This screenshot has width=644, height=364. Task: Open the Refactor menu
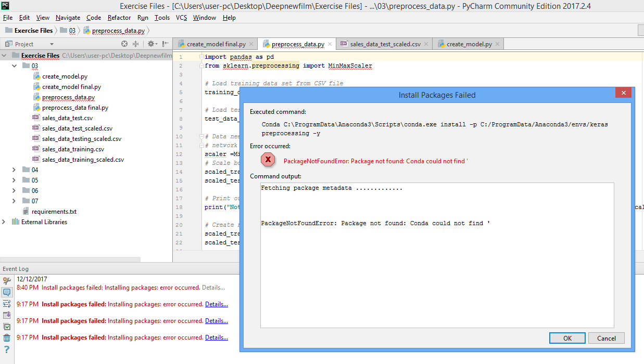(x=119, y=18)
